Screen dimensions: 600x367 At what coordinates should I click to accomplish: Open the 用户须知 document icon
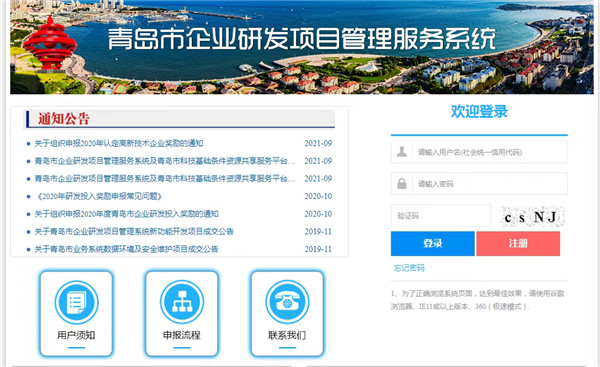(x=77, y=302)
